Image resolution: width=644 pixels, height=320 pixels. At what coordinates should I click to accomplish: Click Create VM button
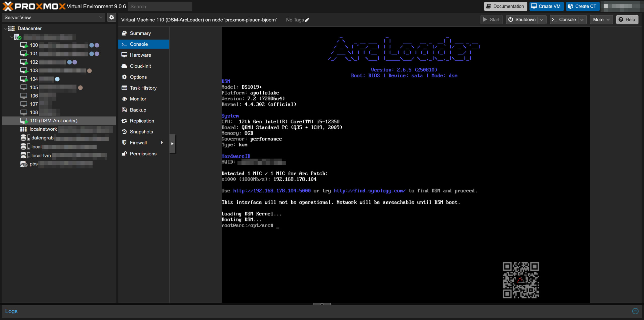click(x=546, y=6)
